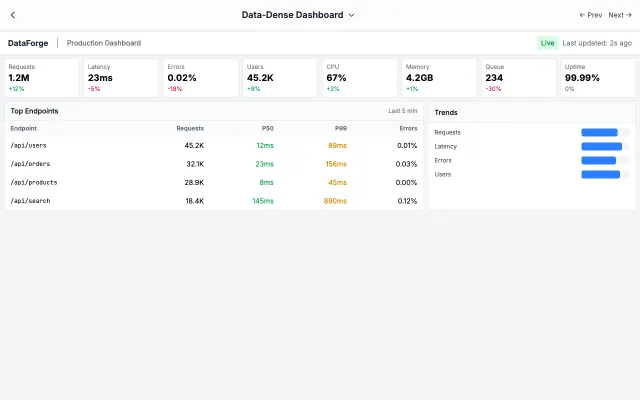This screenshot has width=640, height=400.
Task: Click the 890ms P99 value
Action: pos(335,201)
